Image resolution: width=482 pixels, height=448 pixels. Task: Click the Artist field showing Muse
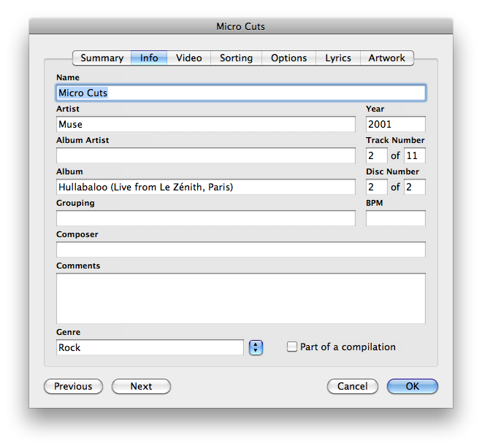206,124
